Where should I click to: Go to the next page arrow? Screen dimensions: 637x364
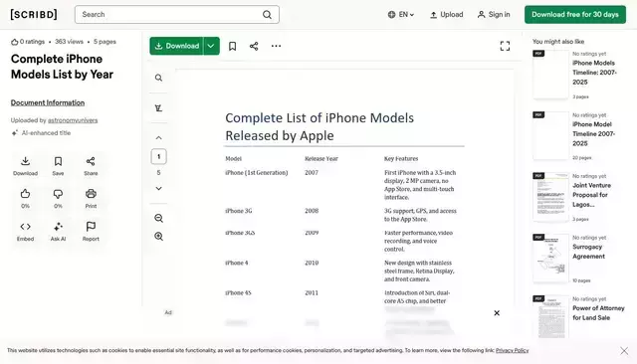158,188
